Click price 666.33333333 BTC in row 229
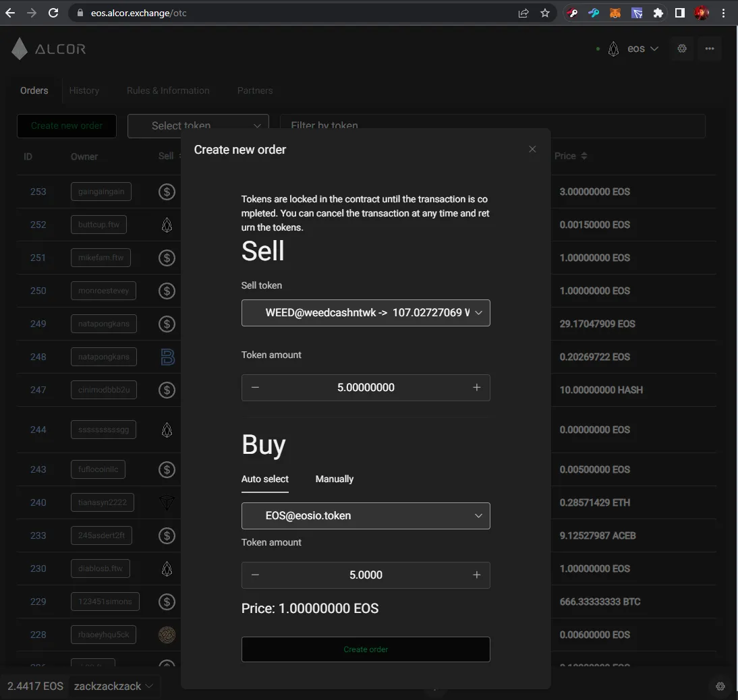This screenshot has width=738, height=700. click(x=600, y=602)
